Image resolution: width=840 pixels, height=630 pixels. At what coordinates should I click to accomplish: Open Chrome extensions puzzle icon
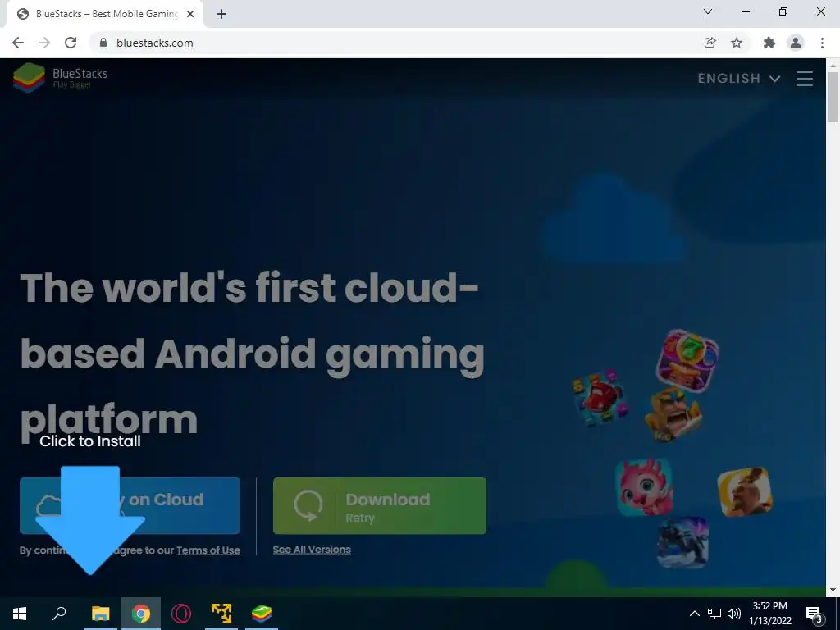[x=769, y=43]
